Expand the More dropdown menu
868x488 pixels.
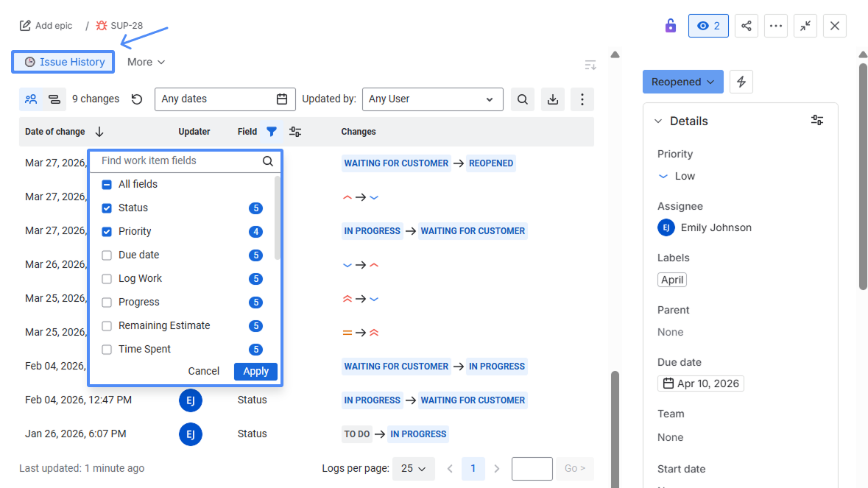(x=147, y=62)
